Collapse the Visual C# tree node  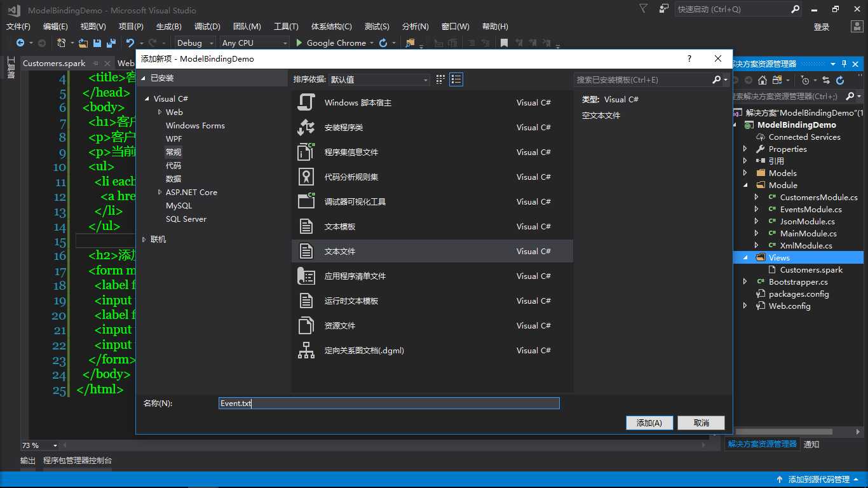coord(147,98)
